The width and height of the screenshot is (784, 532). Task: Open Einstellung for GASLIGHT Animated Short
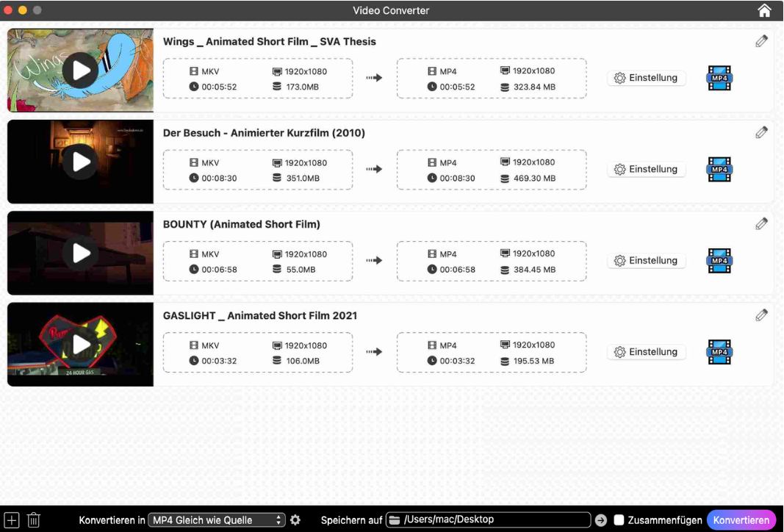tap(646, 352)
